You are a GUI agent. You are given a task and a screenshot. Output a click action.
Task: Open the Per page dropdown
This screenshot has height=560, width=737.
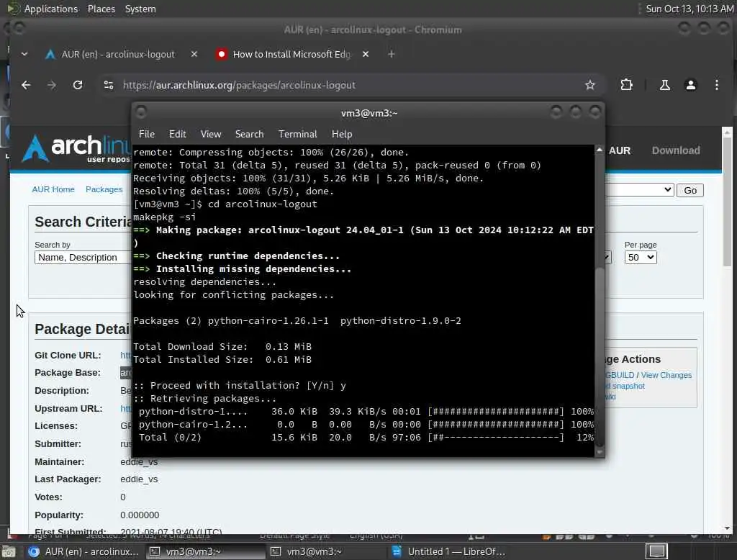click(640, 258)
